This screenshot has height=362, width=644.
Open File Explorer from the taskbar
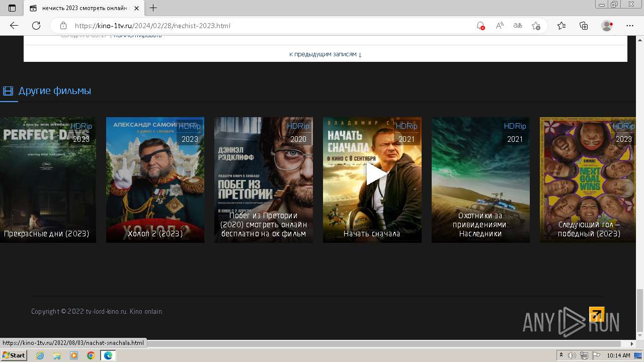point(57,355)
